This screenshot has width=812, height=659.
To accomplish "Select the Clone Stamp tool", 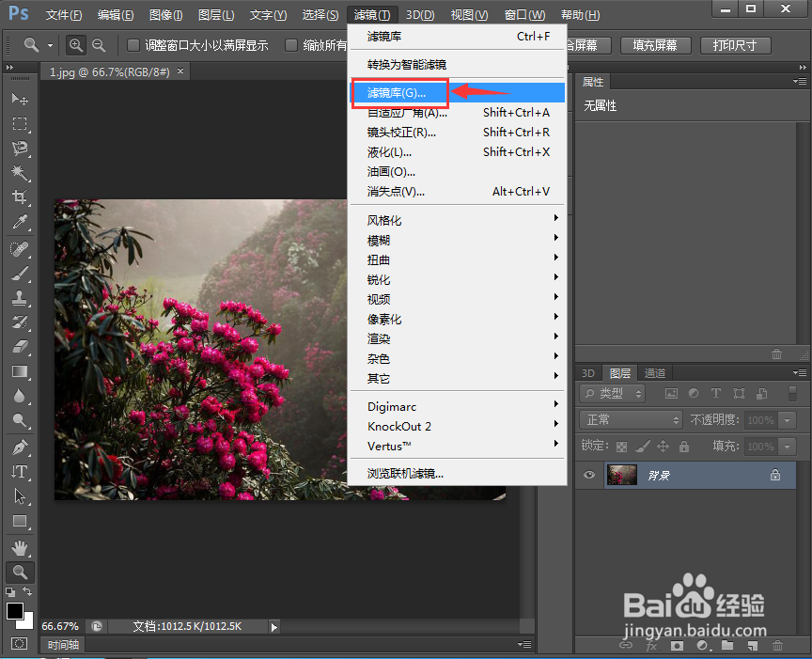I will point(20,298).
